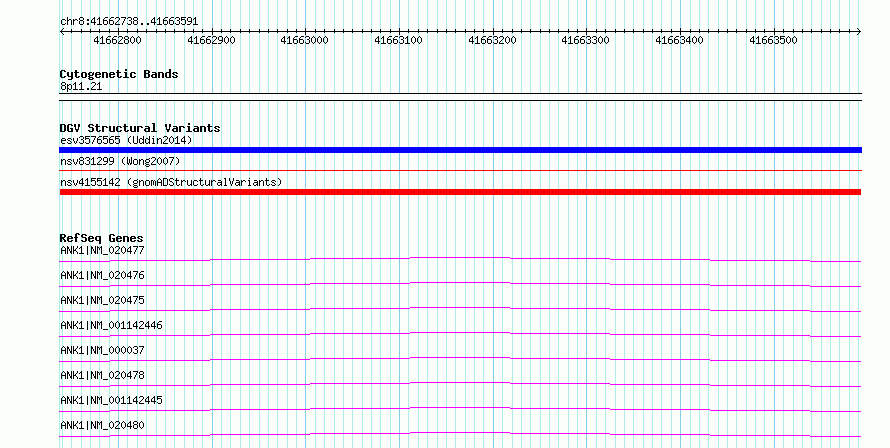
Task: Click the chr8:41662738..41663591 region label
Action: coord(129,22)
